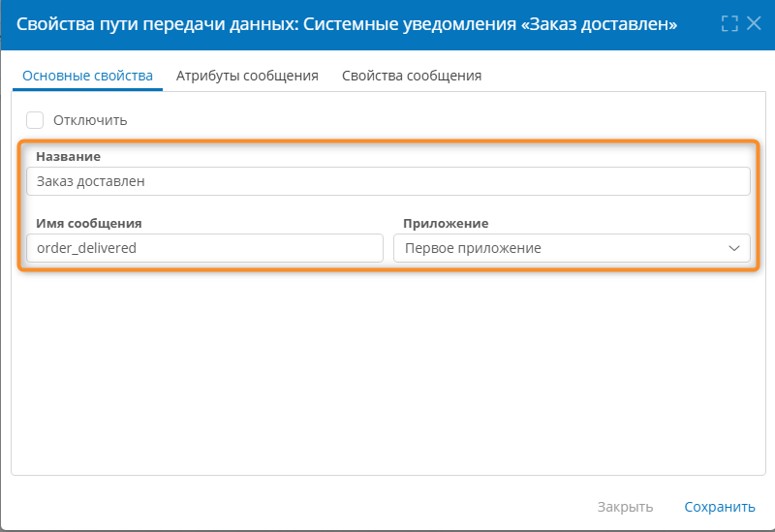Focus the Название input field
The height and width of the screenshot is (532, 775).
click(387, 181)
